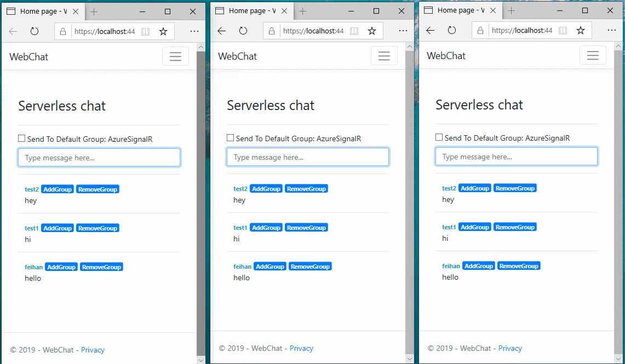Refresh the page in the middle window
This screenshot has height=364, width=625.
(243, 31)
